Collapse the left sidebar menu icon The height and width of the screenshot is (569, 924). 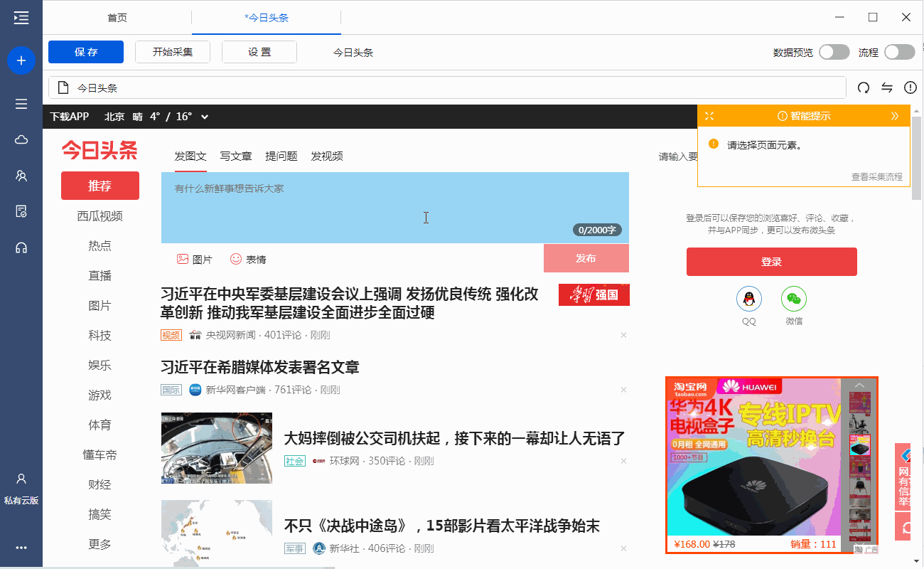21,18
